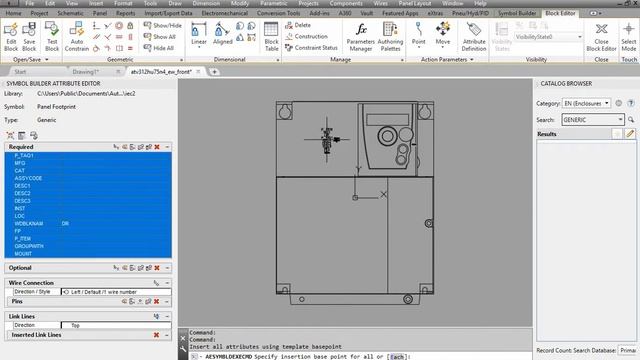Click the red X in the Required section header
This screenshot has width=640, height=360.
(x=157, y=147)
